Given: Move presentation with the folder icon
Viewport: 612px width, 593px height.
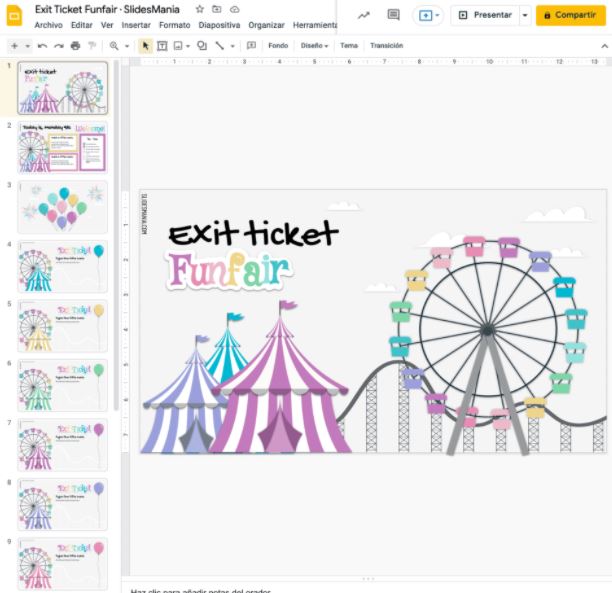Looking at the screenshot, I should (x=217, y=9).
